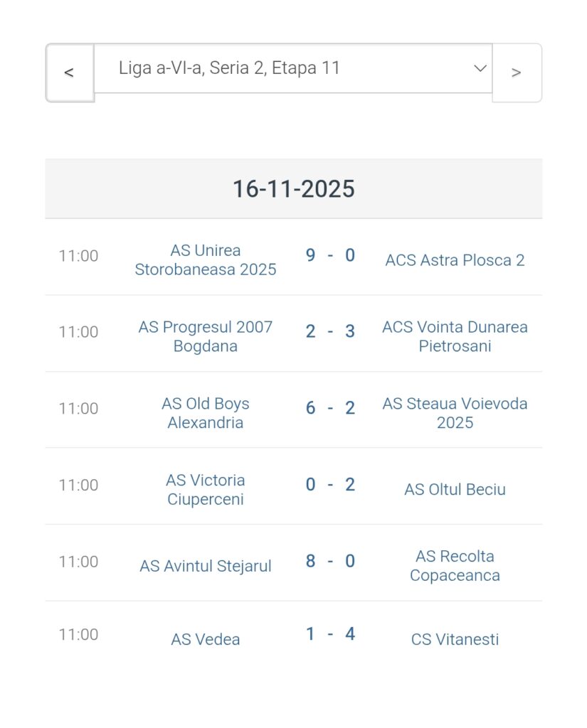Go to next round with right arrow
This screenshot has width=587, height=728.
[517, 73]
